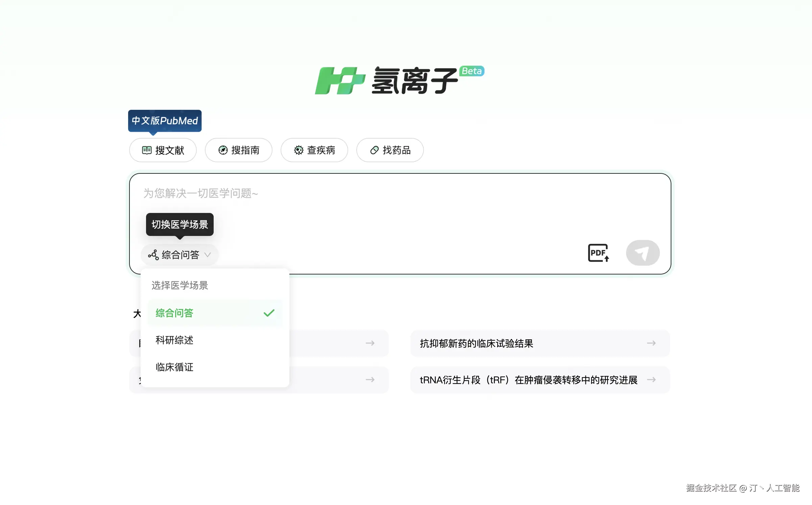Click the paper plane send icon
812x505 pixels.
pyautogui.click(x=643, y=253)
